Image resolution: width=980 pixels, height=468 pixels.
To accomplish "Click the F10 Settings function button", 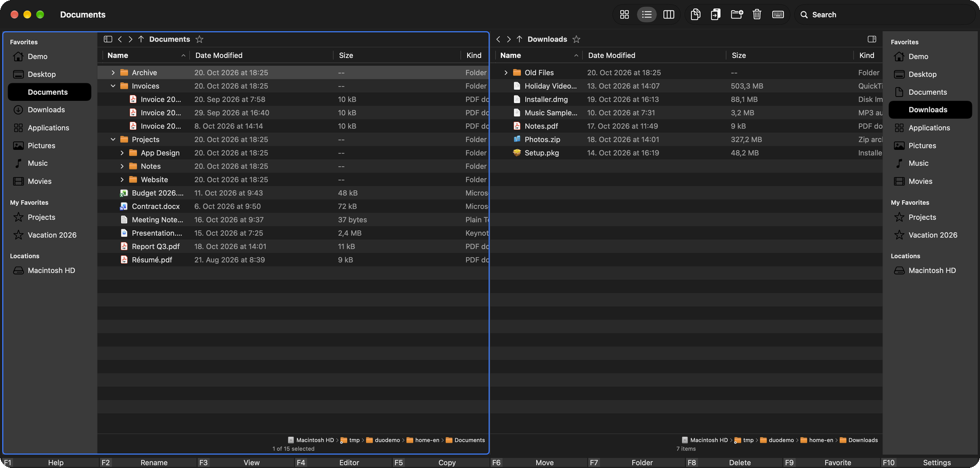I will click(929, 463).
